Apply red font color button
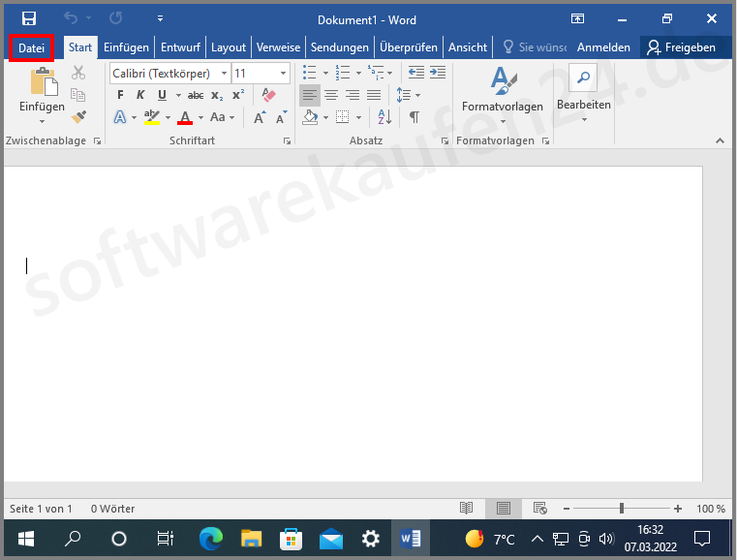Screen dimensions: 737x560 coord(185,117)
